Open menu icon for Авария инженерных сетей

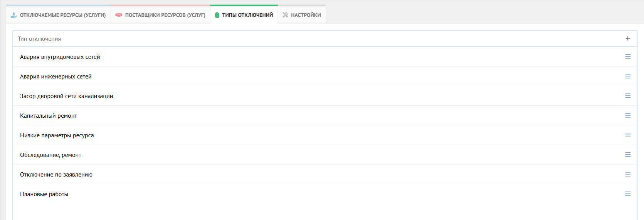point(627,76)
